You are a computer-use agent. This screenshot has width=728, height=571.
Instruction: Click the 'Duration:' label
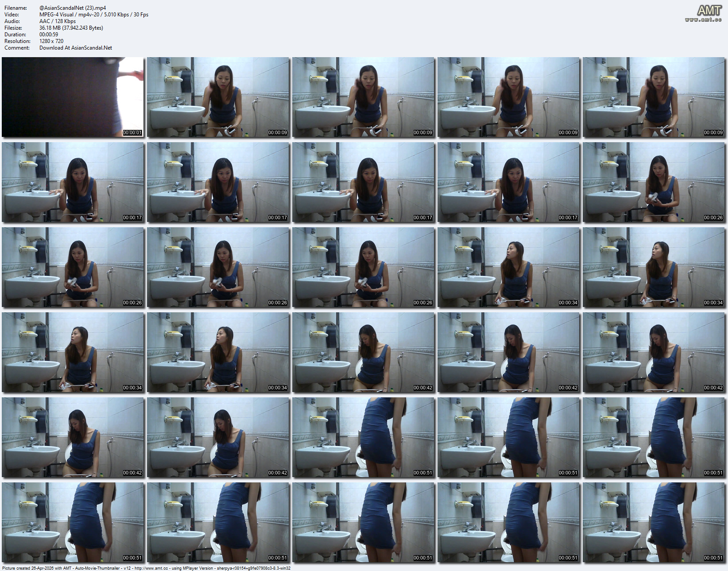[x=15, y=35]
